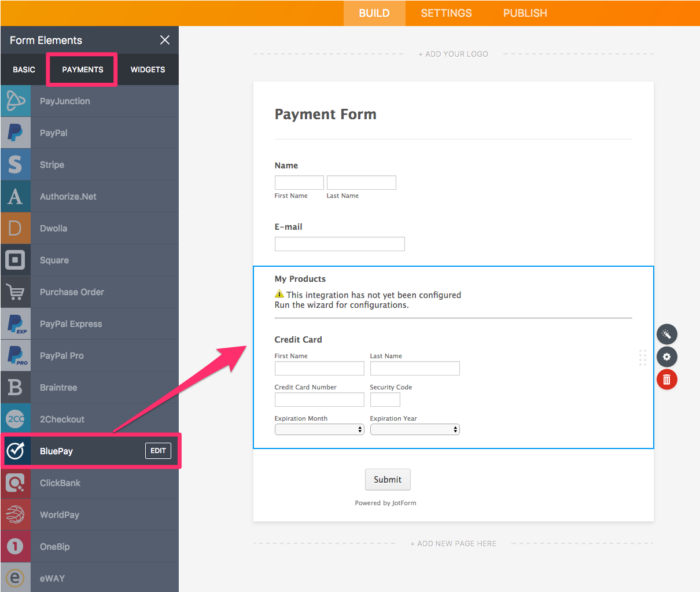
Task: Click the WorldPay list label
Action: click(59, 515)
